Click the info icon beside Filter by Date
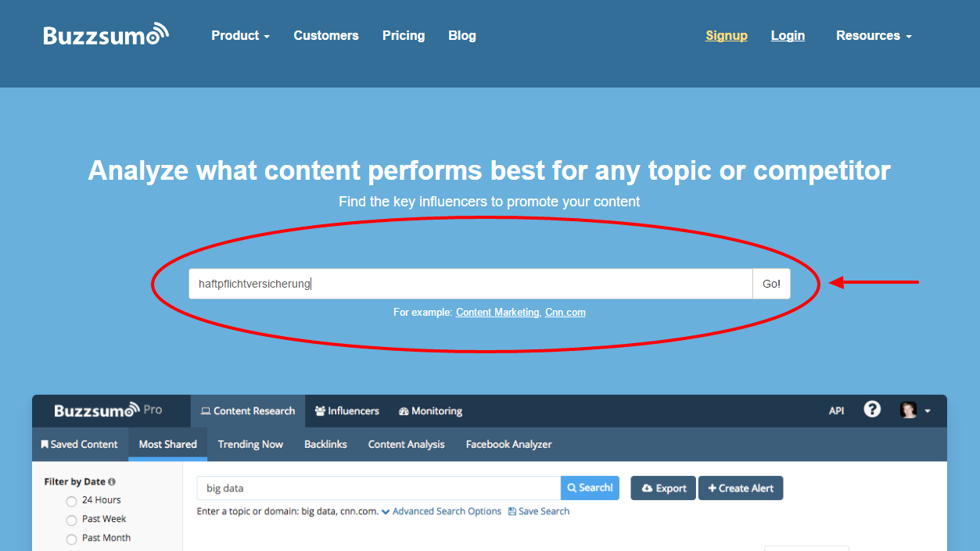Screen dimensions: 980x551 112,482
